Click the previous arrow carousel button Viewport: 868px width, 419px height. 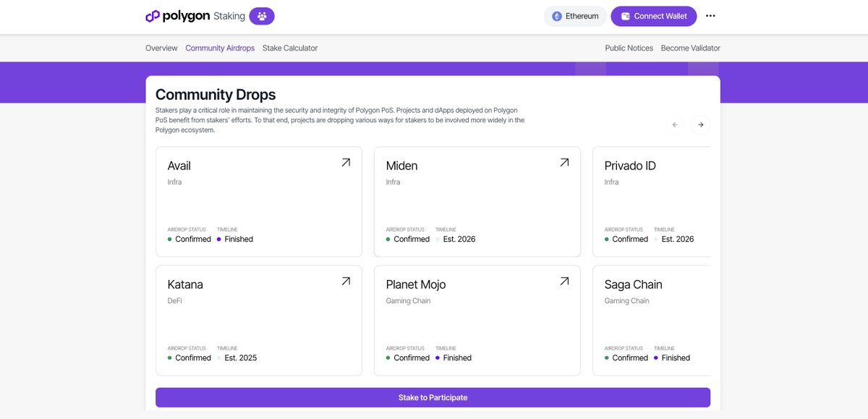pos(675,124)
